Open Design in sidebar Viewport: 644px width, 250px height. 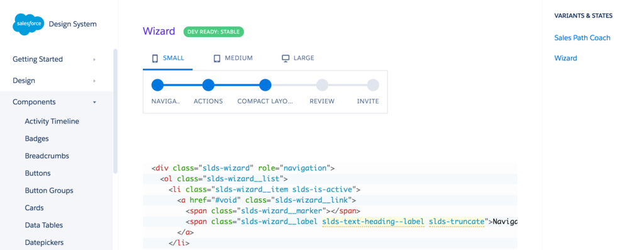point(24,81)
